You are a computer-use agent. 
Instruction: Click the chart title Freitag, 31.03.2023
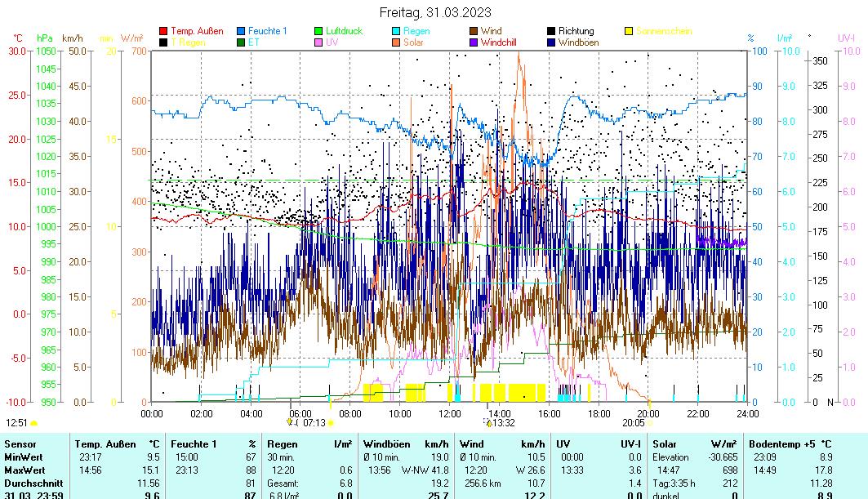(x=435, y=12)
